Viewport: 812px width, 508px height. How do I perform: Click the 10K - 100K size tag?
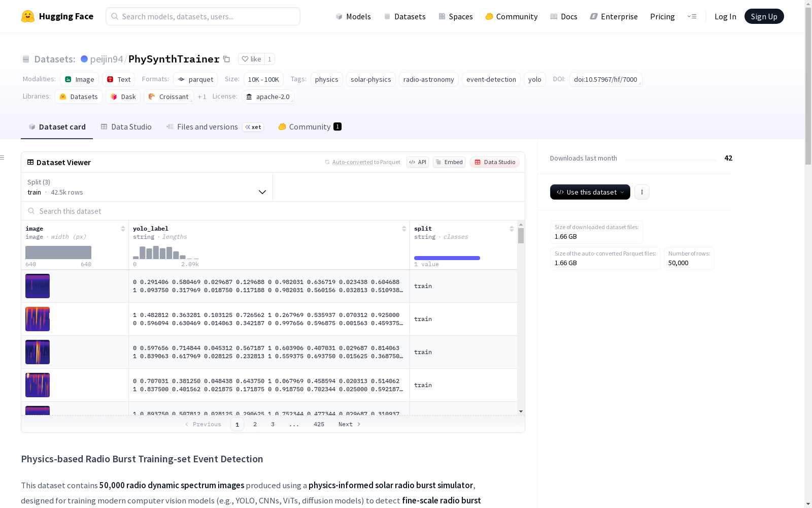coord(263,79)
